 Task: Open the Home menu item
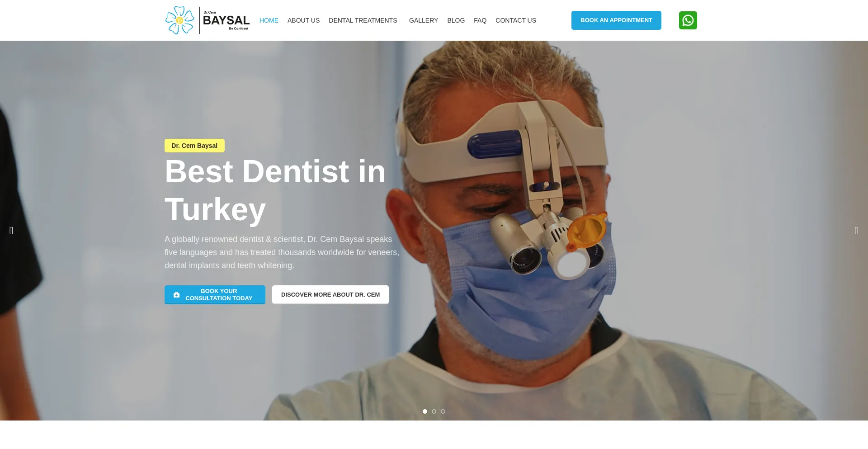[x=269, y=20]
